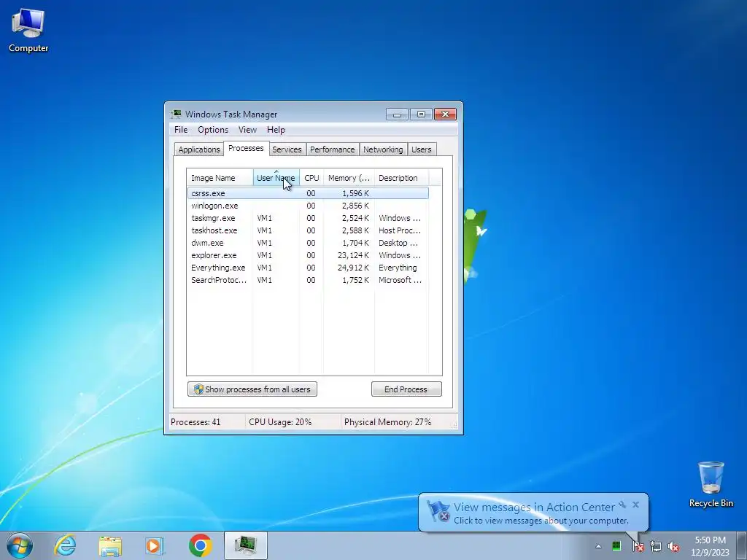Select the winlogon.exe process row
Viewport: 747px width, 560px height.
pos(308,206)
